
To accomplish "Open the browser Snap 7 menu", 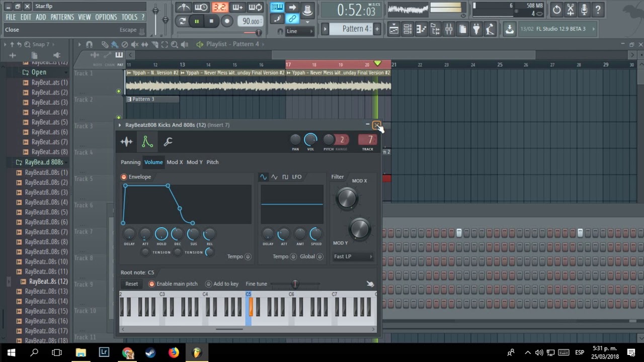I will tap(41, 44).
